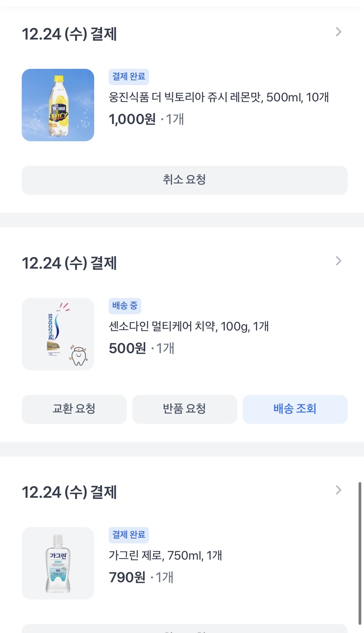
Task: Expand the Sensodyne order details arrow
Action: click(x=338, y=261)
